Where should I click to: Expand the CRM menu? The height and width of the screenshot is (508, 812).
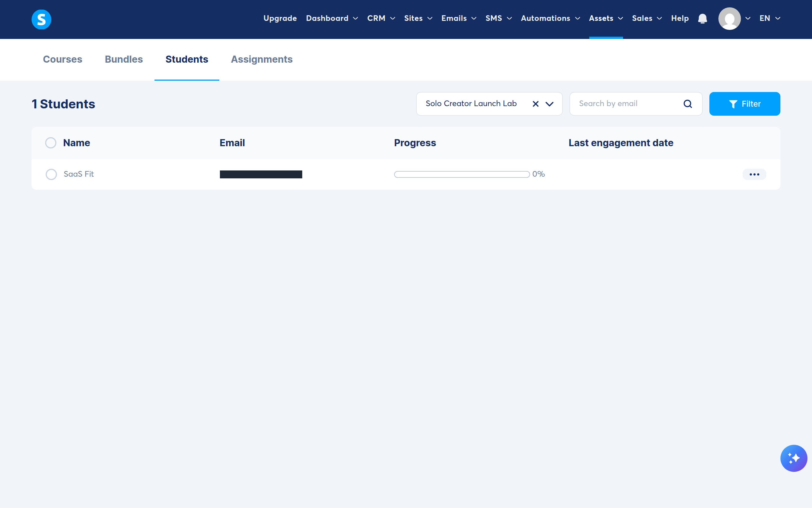pos(381,18)
